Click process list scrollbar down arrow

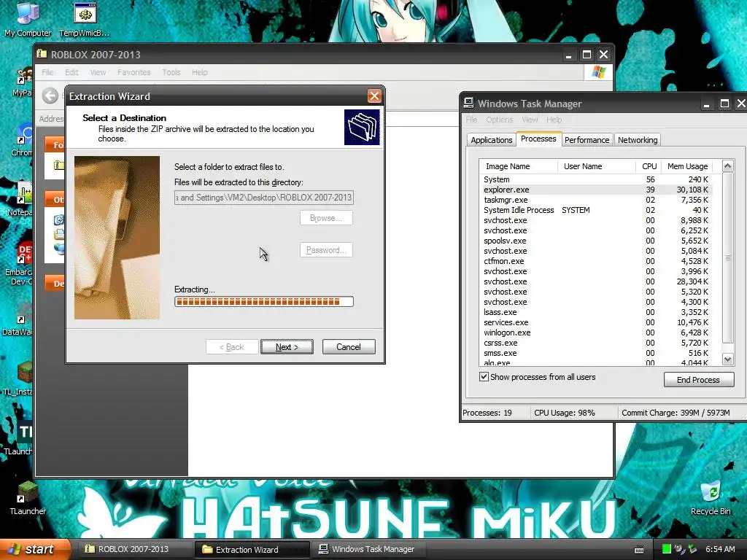tap(727, 359)
